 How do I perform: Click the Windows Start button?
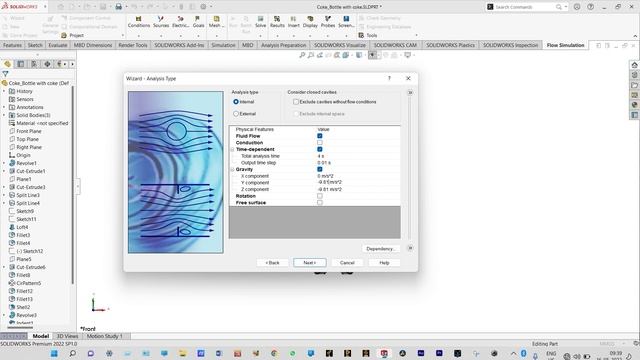[54, 353]
